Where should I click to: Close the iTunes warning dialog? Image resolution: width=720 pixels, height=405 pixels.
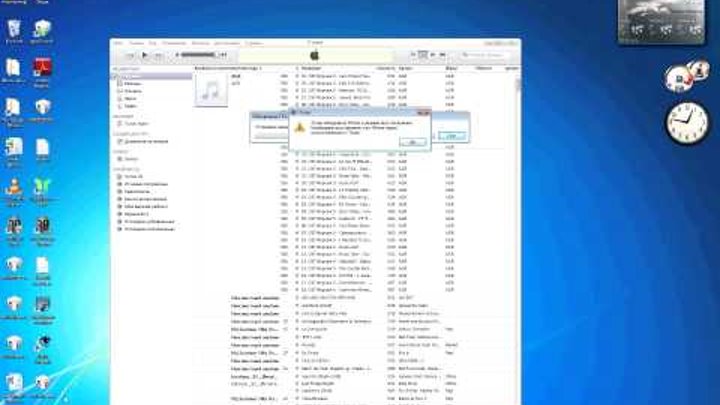click(425, 113)
